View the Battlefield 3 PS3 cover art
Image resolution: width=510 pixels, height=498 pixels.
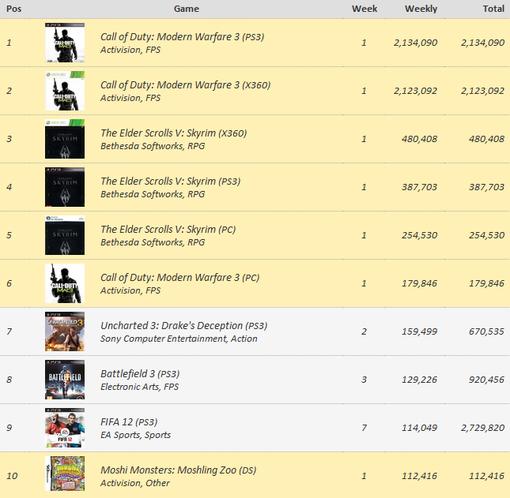click(65, 380)
